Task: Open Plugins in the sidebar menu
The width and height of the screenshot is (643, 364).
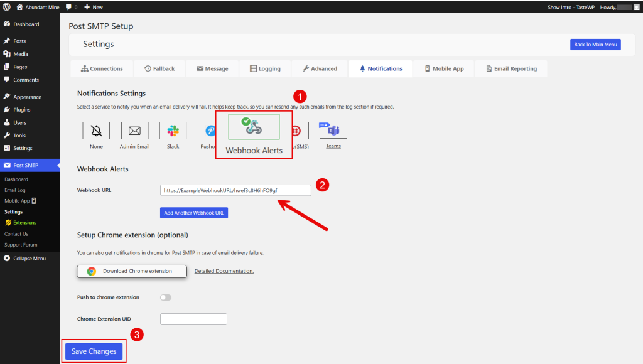Action: click(x=22, y=110)
